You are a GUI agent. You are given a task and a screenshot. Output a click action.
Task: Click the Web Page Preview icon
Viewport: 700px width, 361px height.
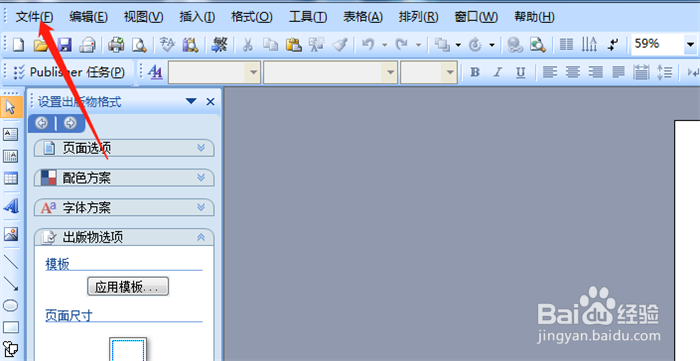click(x=538, y=45)
